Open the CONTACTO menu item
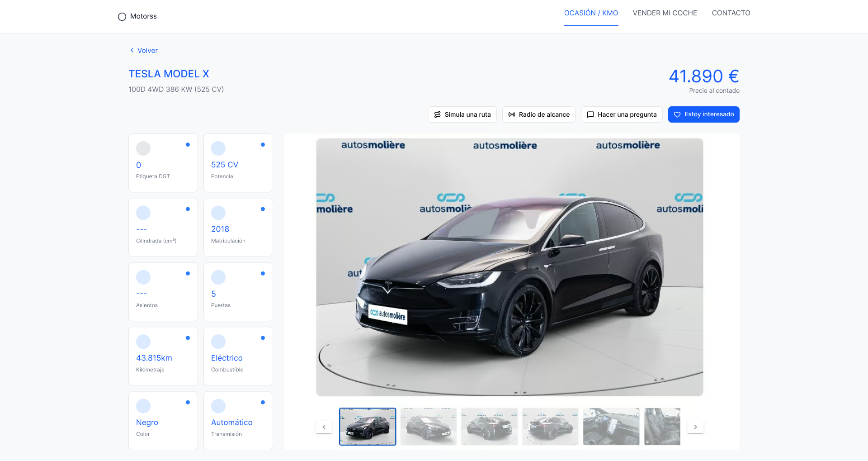The width and height of the screenshot is (868, 461). click(x=731, y=13)
